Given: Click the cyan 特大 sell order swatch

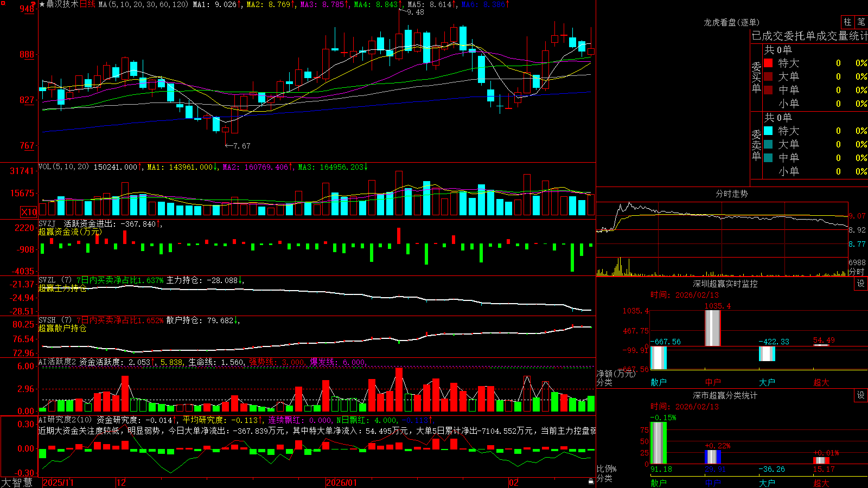Looking at the screenshot, I should pos(768,131).
